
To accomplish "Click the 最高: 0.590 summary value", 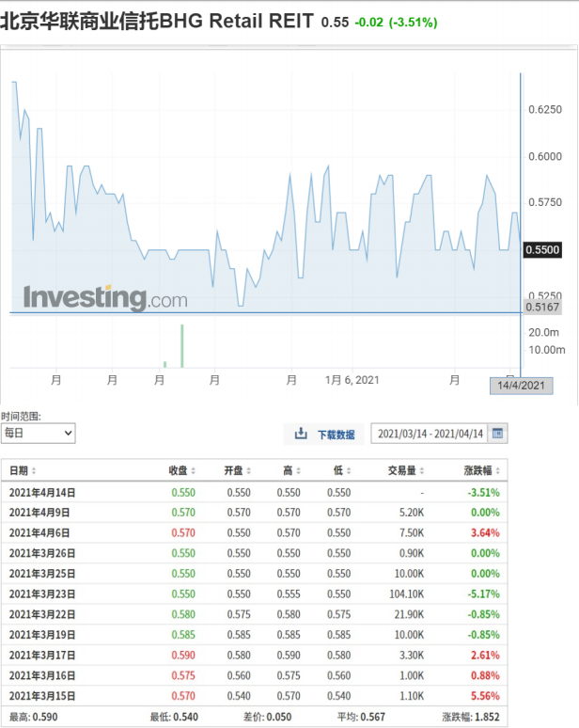I will click(x=34, y=717).
